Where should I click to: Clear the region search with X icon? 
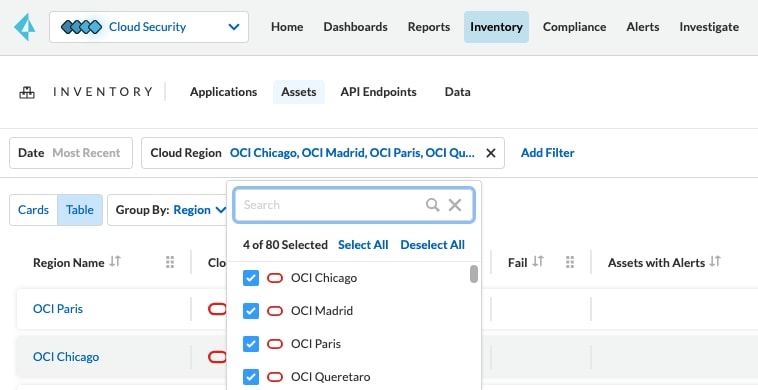455,205
